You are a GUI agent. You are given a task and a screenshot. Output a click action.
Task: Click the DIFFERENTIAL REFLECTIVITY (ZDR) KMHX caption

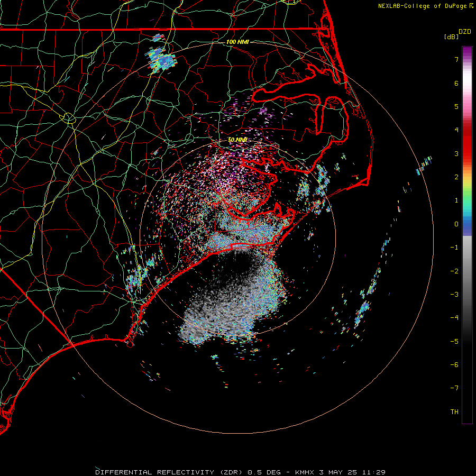tap(240, 472)
